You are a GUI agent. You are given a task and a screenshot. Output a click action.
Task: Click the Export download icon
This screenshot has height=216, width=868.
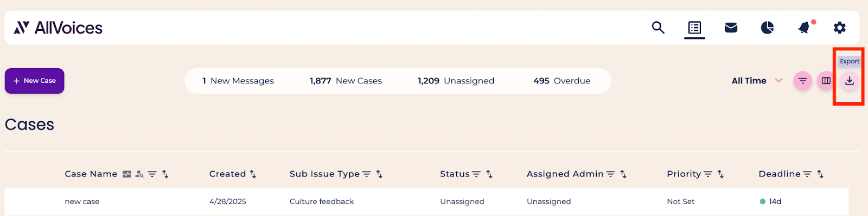[x=850, y=81]
